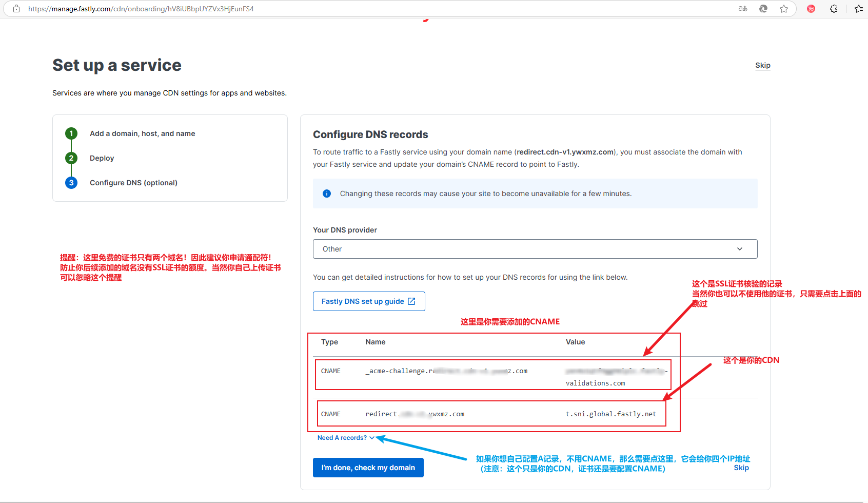Click the browser refresh-style icon beside translate

click(763, 9)
